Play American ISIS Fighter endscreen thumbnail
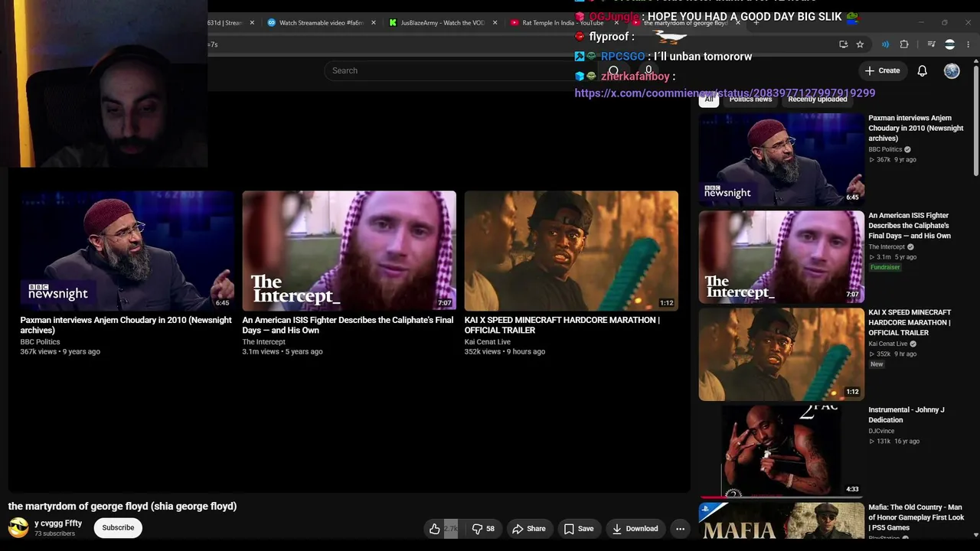 tap(349, 251)
